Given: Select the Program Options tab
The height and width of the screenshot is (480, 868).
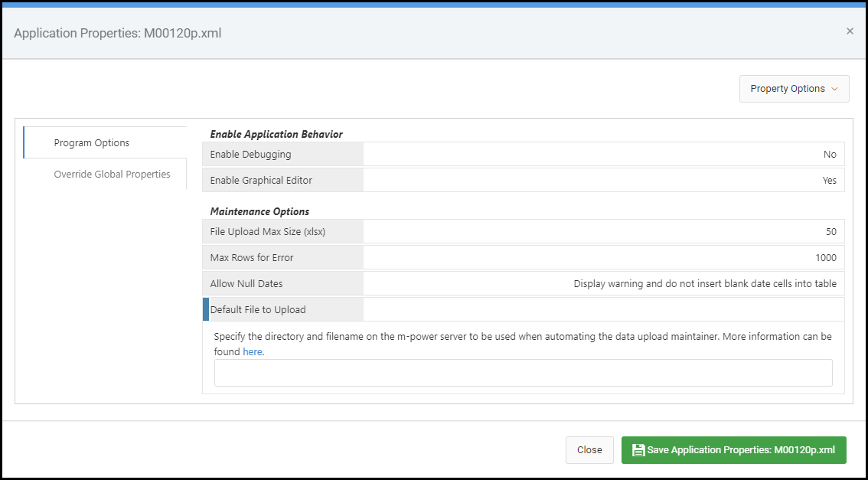Looking at the screenshot, I should (x=105, y=143).
